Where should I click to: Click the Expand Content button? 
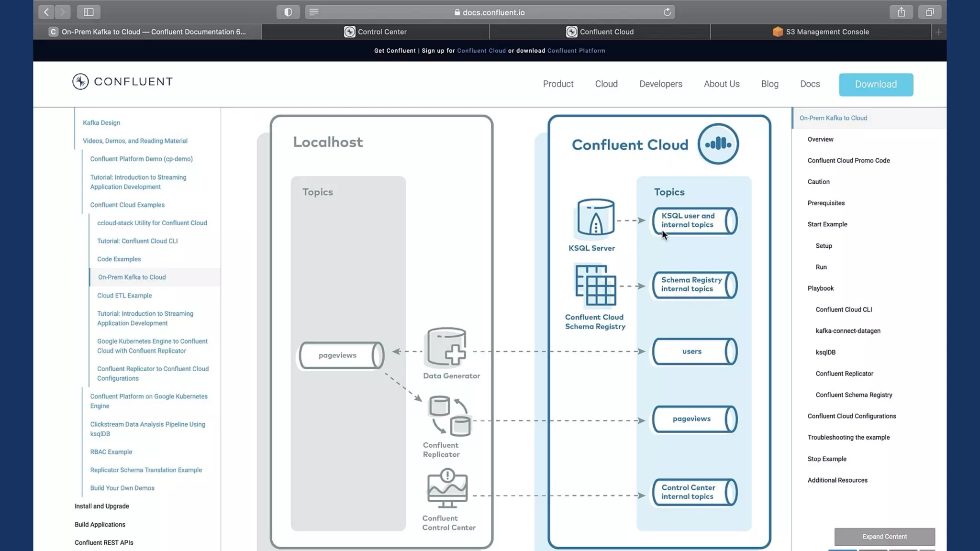pyautogui.click(x=884, y=536)
